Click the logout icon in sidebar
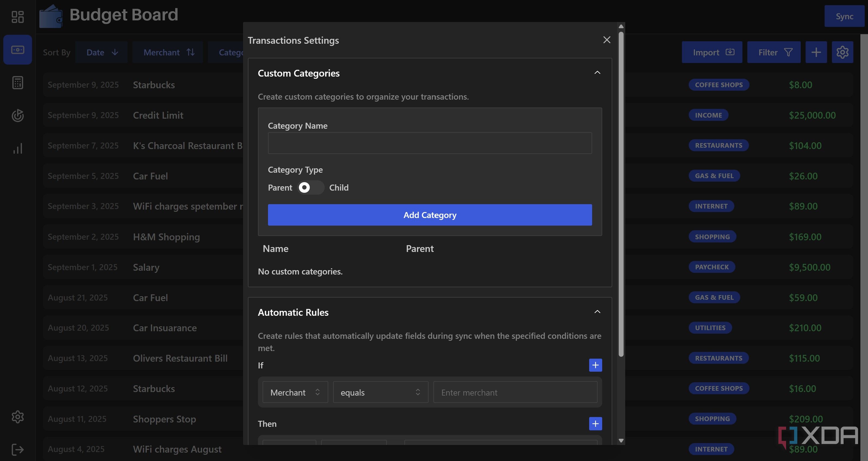This screenshot has height=461, width=868. click(18, 449)
